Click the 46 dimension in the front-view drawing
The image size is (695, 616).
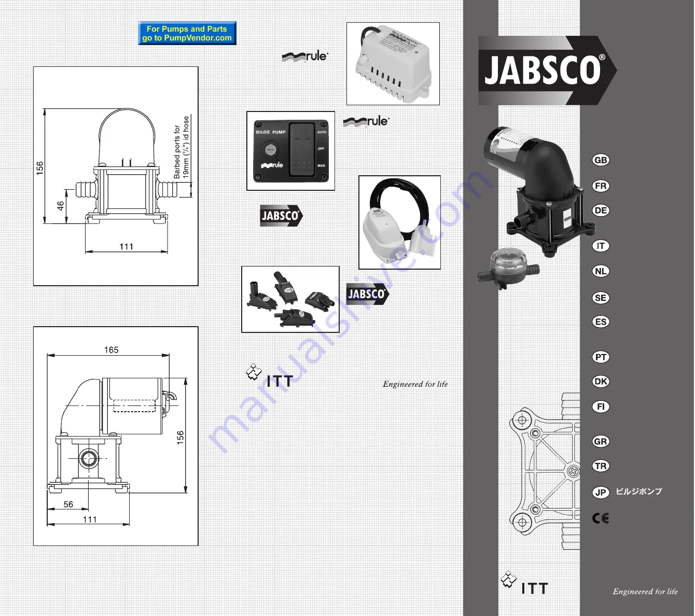tap(61, 206)
